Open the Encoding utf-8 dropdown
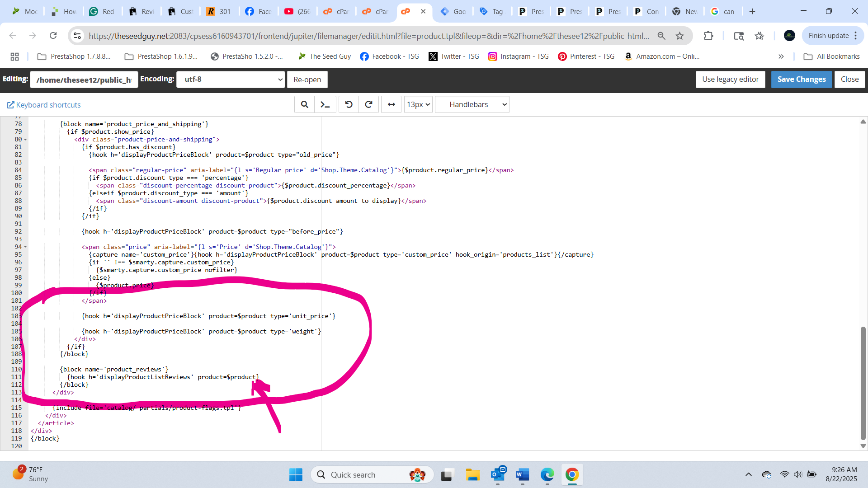868x488 pixels. tap(231, 80)
